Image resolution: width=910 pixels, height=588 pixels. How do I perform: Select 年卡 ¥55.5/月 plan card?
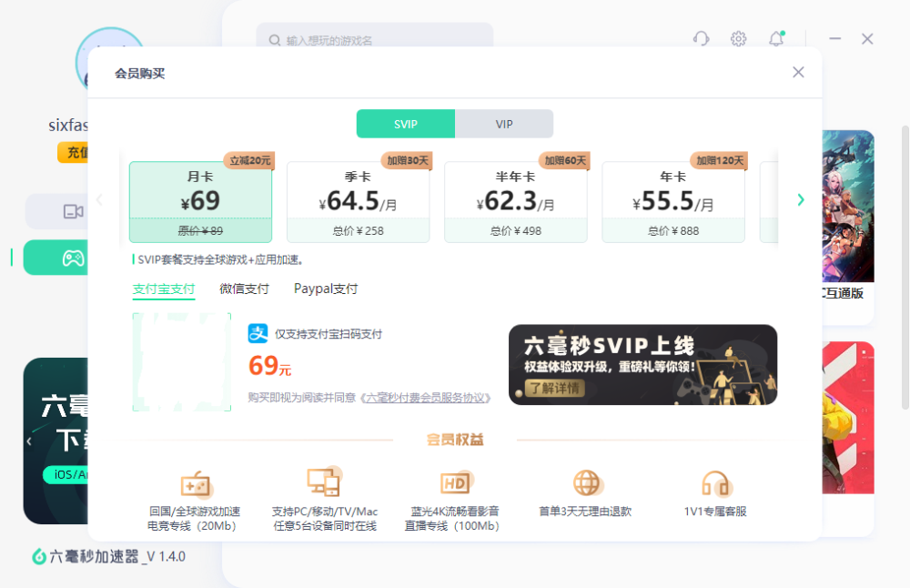673,202
